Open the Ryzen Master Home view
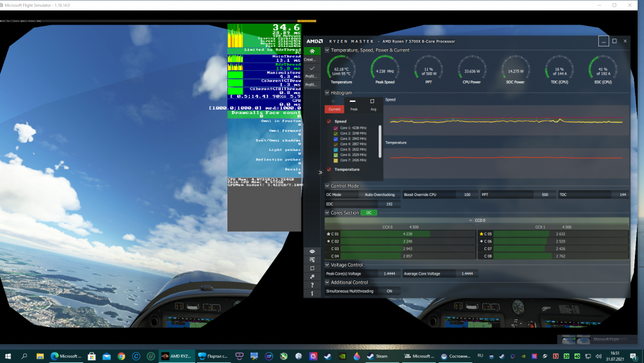644x363 pixels. coord(312,52)
